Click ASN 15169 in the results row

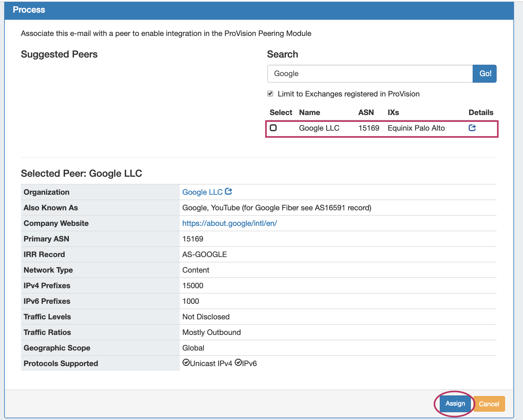369,128
